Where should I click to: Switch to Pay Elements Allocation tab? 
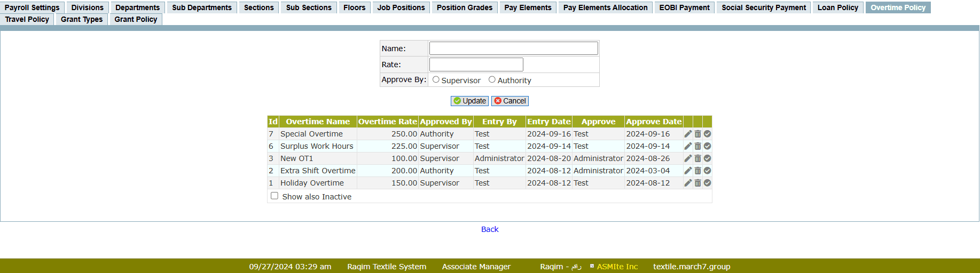pos(605,7)
